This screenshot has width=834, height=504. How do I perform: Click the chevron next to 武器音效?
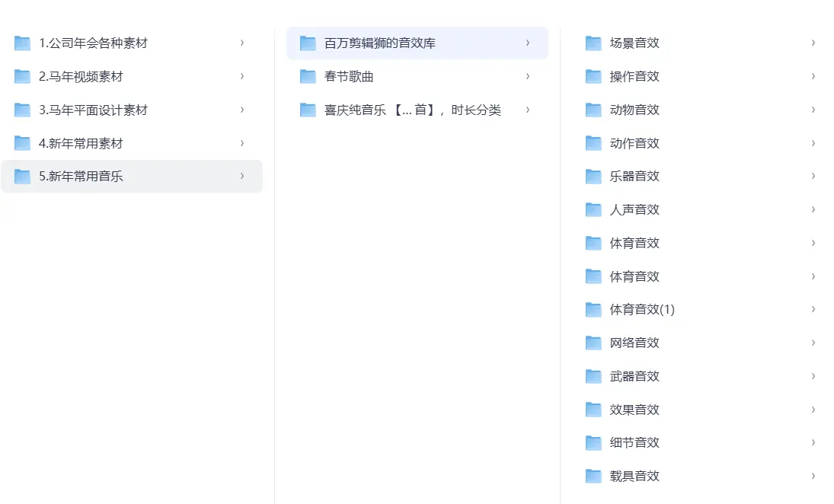[813, 376]
